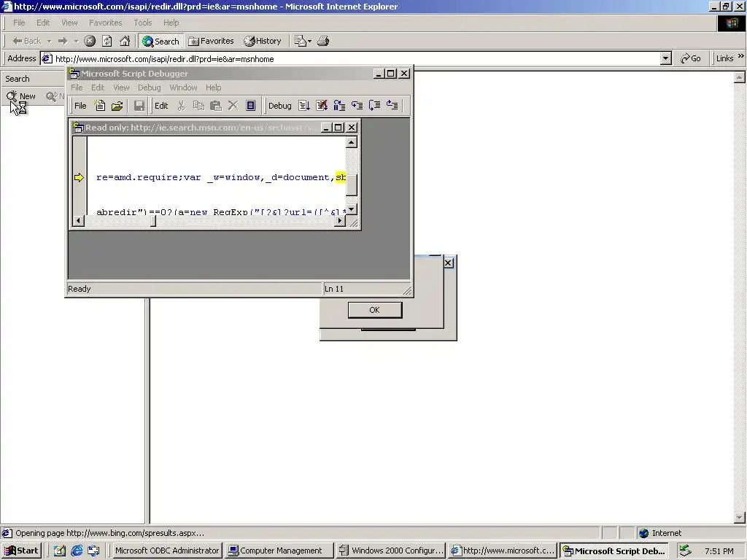Image resolution: width=747 pixels, height=560 pixels.
Task: Click Break at Next Statement icon
Action: (x=339, y=106)
